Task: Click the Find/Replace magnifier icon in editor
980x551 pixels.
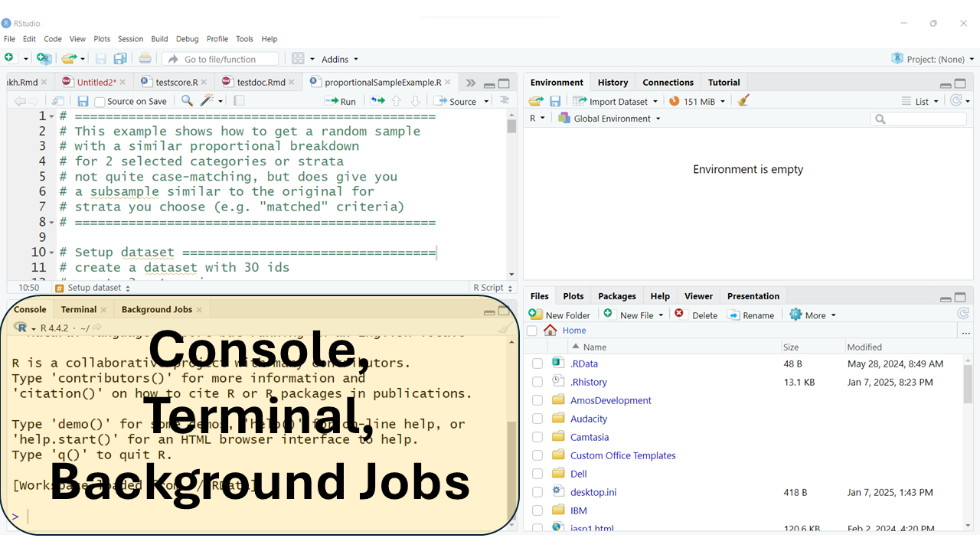Action: coord(187,101)
